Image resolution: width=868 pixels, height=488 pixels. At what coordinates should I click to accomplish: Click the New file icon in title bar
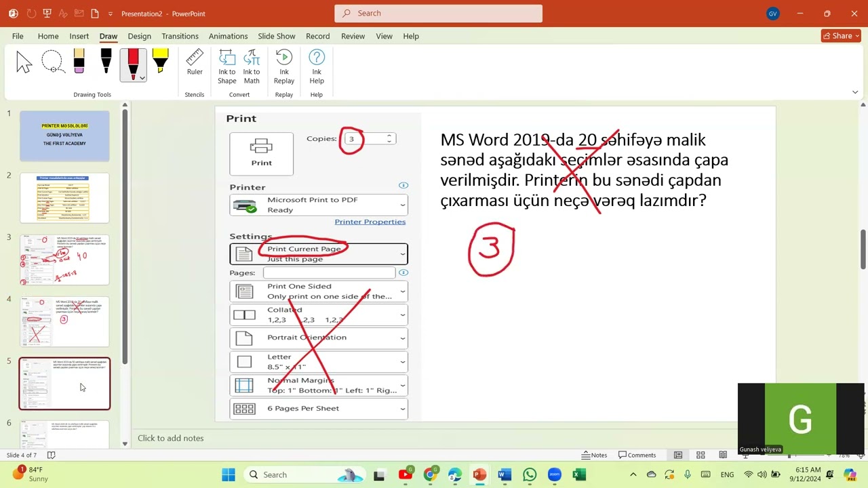tap(94, 14)
